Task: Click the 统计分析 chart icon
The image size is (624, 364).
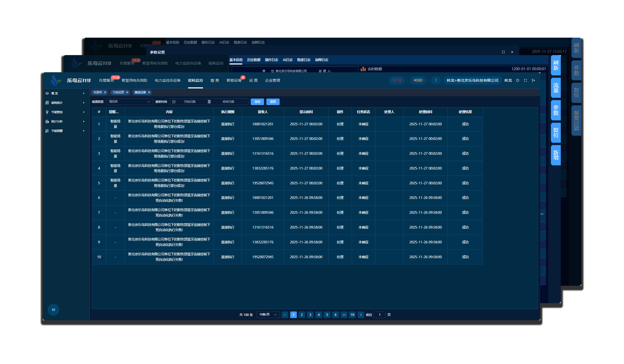Action: tap(47, 121)
